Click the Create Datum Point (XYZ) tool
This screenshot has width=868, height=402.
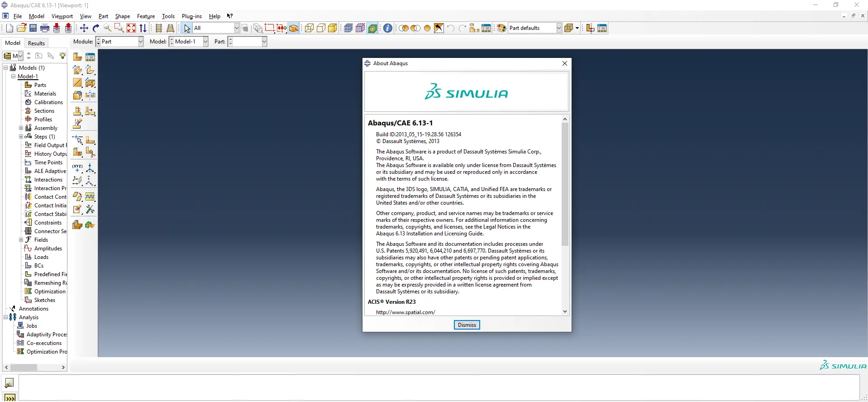(x=77, y=168)
